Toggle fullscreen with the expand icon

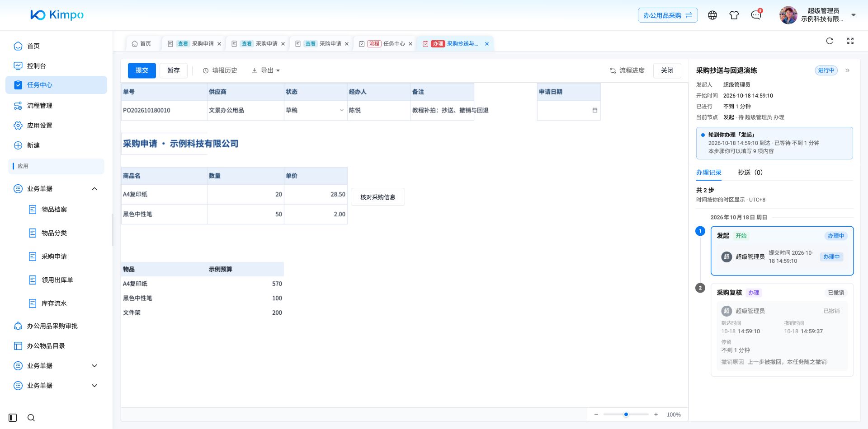coord(850,41)
